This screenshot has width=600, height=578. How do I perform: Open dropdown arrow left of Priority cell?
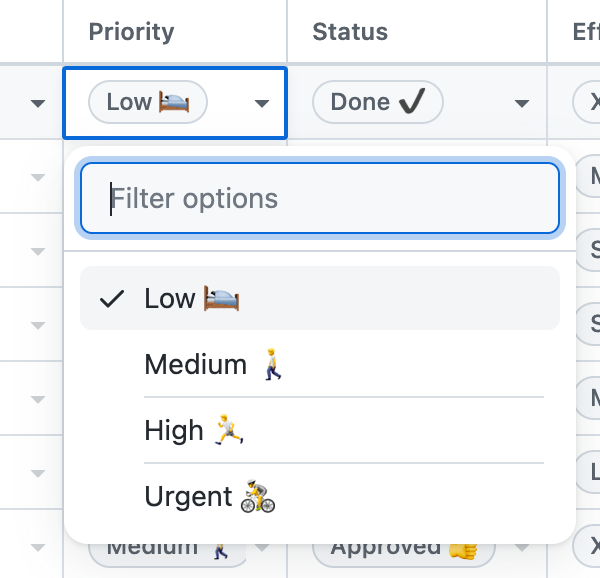[38, 103]
